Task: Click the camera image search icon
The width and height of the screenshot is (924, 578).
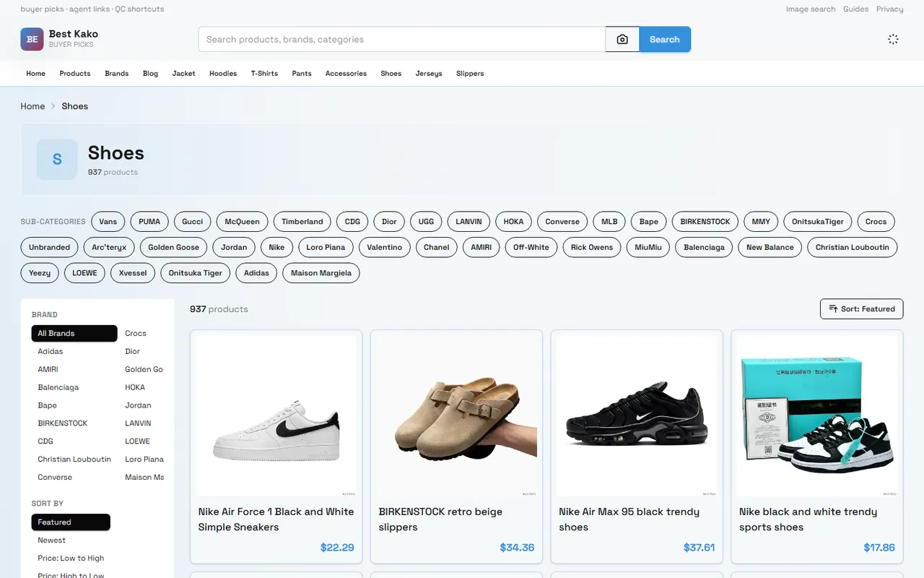Action: point(622,40)
